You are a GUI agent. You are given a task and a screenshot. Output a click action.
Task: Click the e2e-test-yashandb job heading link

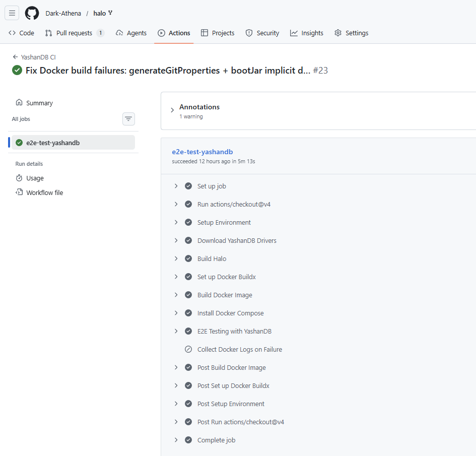click(x=202, y=152)
